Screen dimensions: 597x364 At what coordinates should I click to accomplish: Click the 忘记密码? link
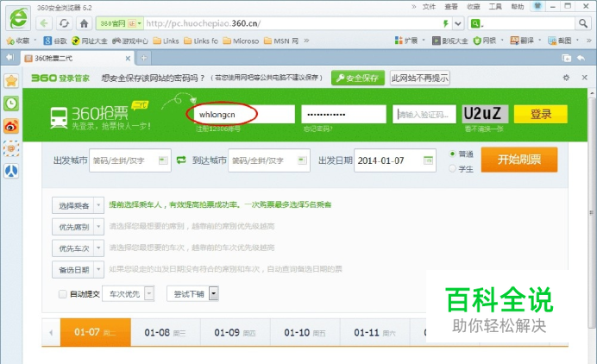[x=318, y=129]
